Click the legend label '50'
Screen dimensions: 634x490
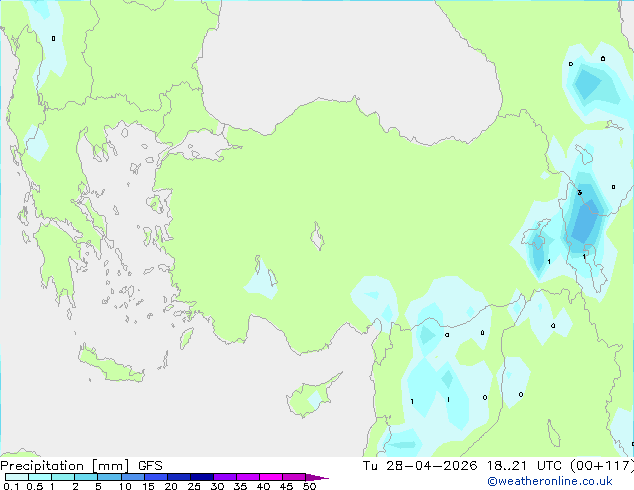[x=309, y=486]
